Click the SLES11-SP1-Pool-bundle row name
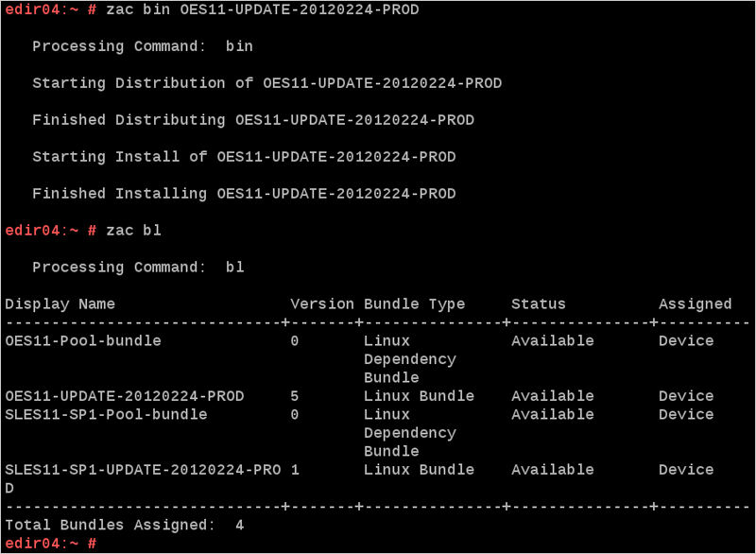756x554 pixels. 106,415
